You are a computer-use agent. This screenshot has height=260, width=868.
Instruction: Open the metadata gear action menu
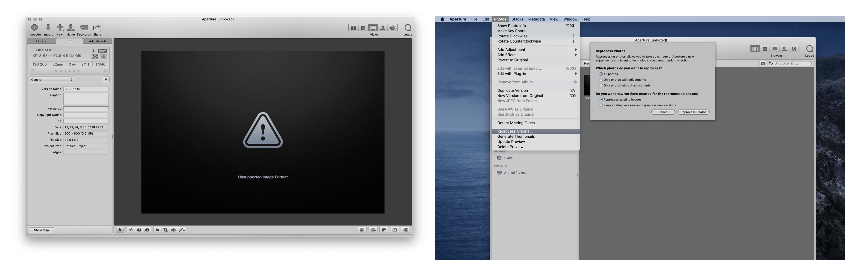106,80
